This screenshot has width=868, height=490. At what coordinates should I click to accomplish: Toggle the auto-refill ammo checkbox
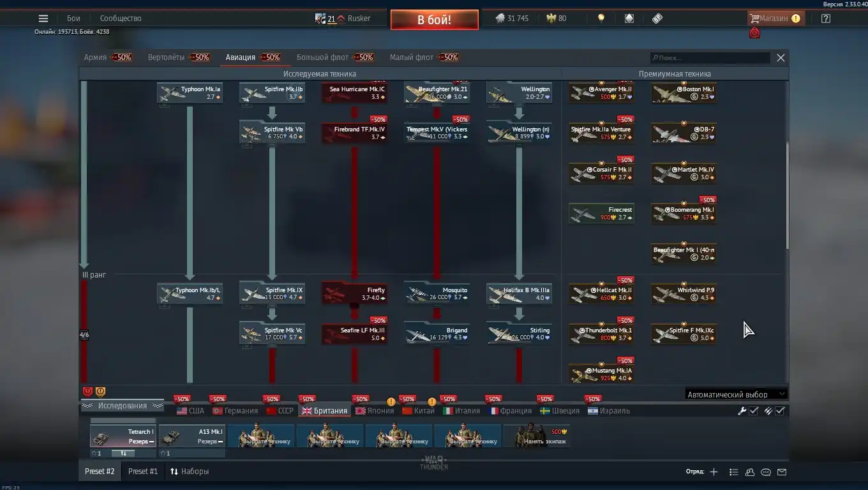pos(780,411)
